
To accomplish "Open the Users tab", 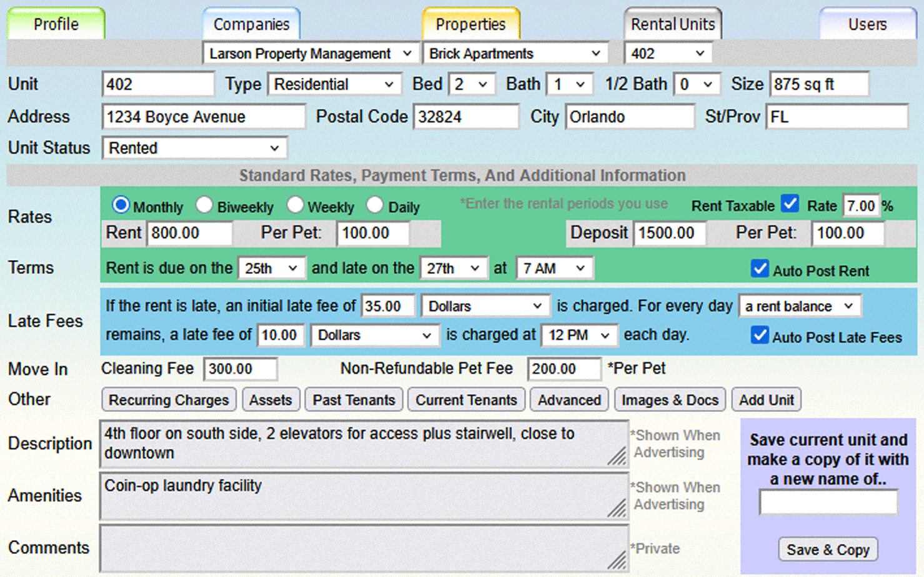I will tap(868, 24).
